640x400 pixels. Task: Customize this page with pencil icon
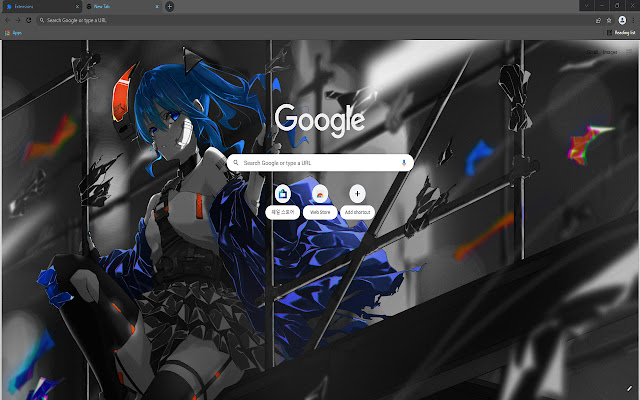[x=629, y=389]
